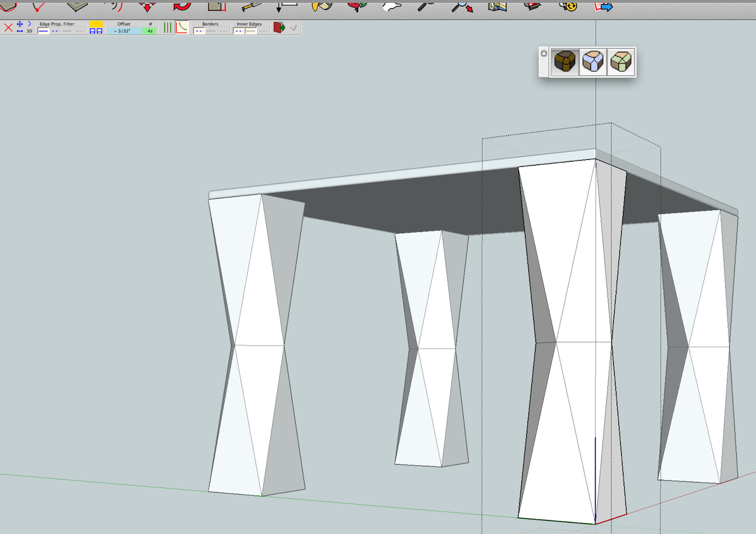The height and width of the screenshot is (534, 756).
Task: Toggle the blue dashed edge property filter
Action: tap(55, 31)
